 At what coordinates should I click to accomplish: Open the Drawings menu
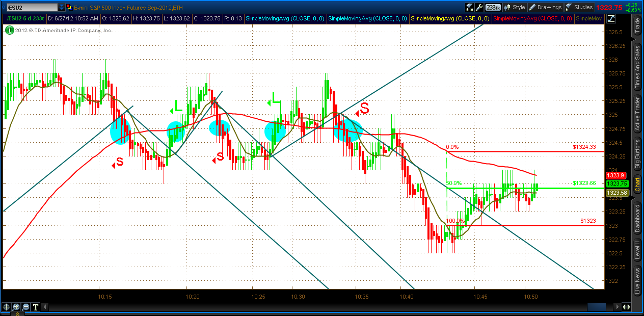click(x=545, y=7)
